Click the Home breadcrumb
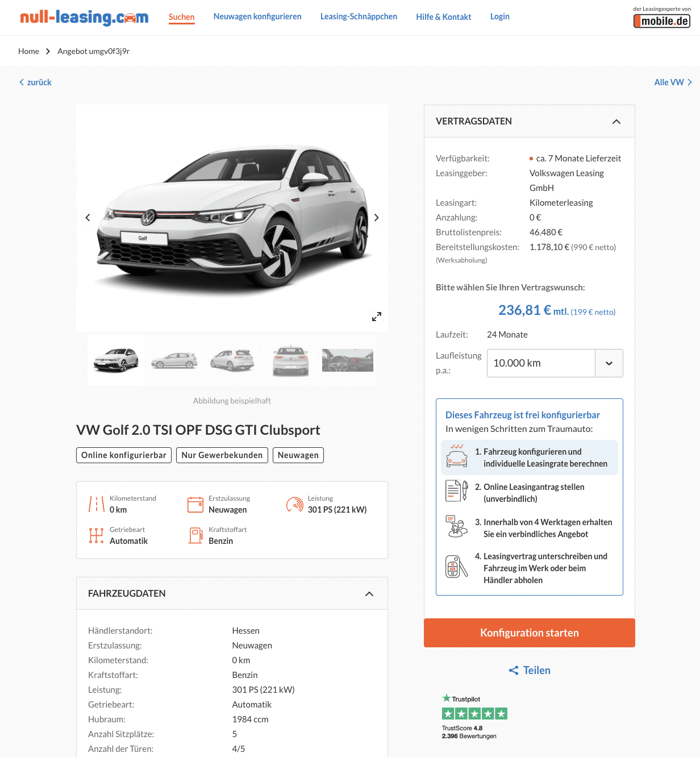700x757 pixels. 28,51
